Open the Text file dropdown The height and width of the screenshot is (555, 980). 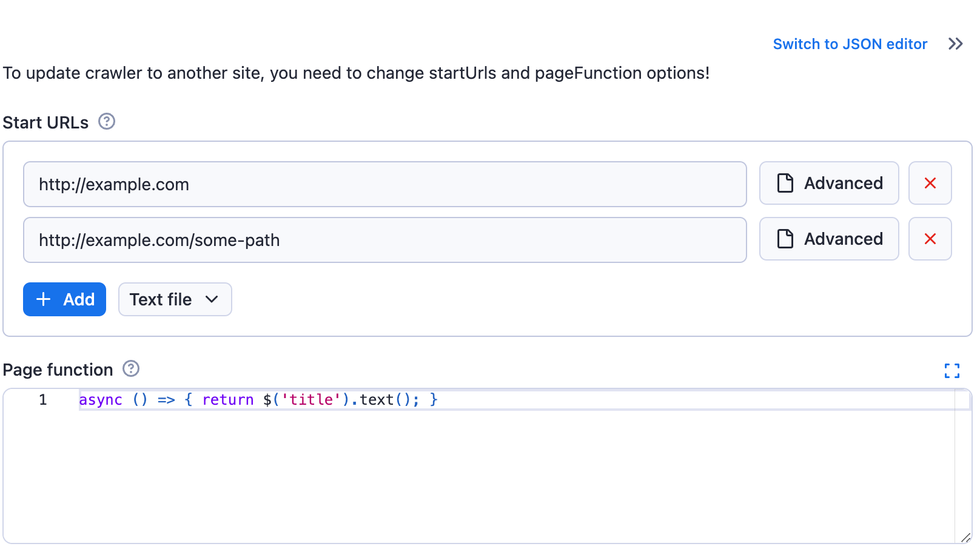pos(175,299)
